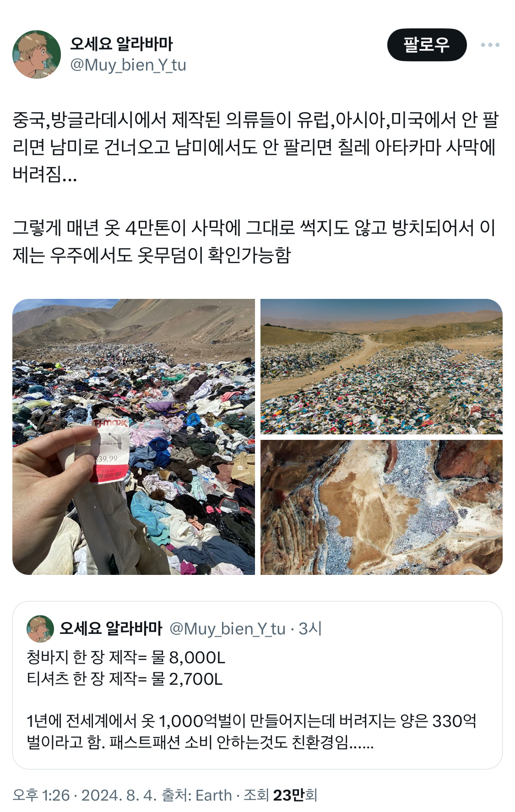Tap the main tweet text starting 중국,방글라데시
This screenshot has height=812, width=515.
click(255, 147)
